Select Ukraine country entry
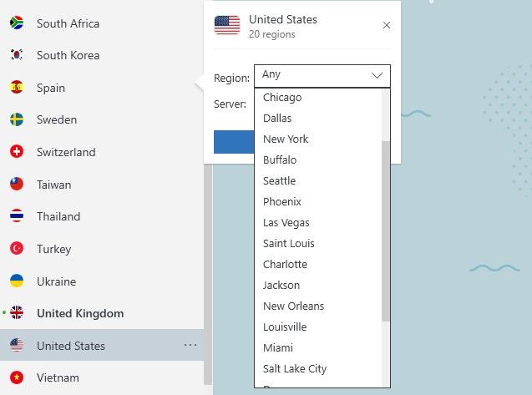532x395 pixels. 56,281
